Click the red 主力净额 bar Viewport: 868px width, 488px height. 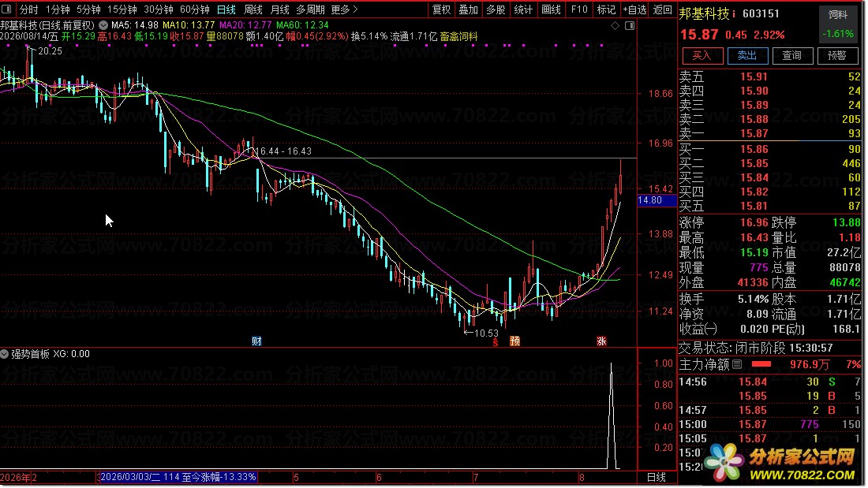tap(761, 364)
